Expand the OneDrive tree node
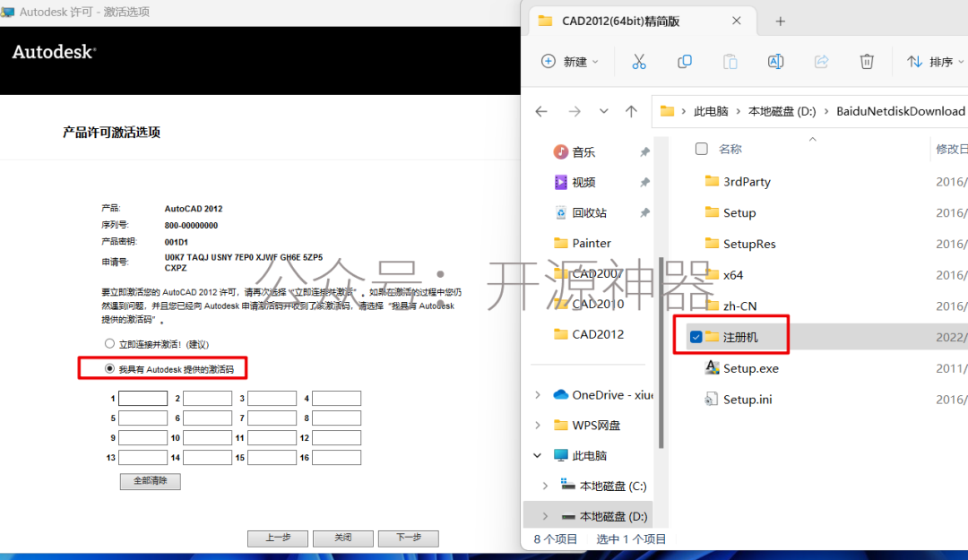The width and height of the screenshot is (968, 560). tap(538, 394)
